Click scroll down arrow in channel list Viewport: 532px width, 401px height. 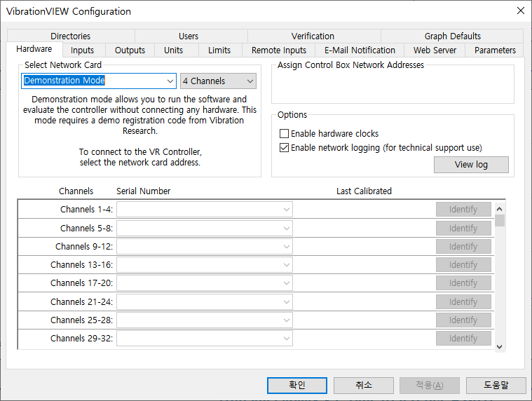[500, 347]
